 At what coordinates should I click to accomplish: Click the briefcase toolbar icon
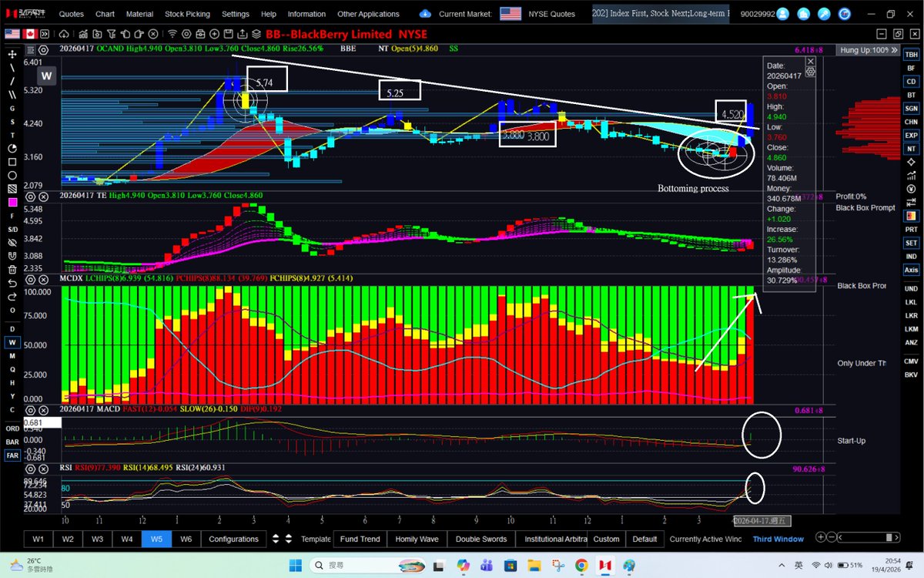tap(200, 34)
